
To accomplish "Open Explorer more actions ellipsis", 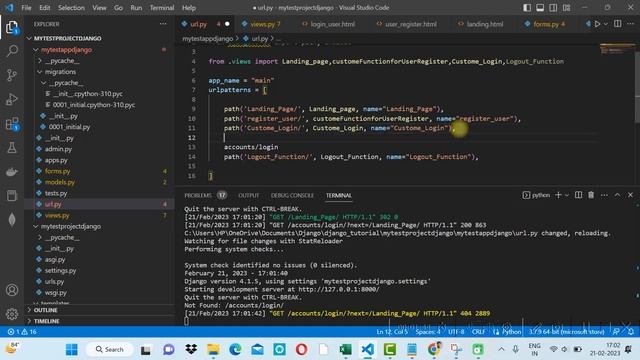I will point(163,24).
